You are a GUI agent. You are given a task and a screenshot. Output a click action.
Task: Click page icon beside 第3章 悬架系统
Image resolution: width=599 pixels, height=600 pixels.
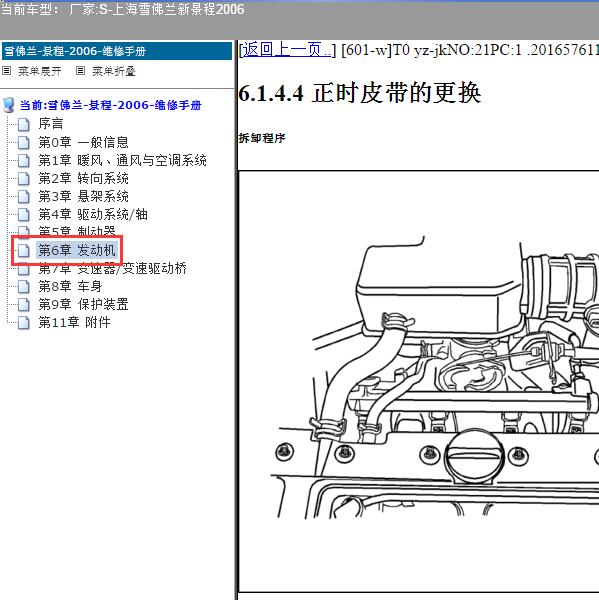tap(24, 196)
